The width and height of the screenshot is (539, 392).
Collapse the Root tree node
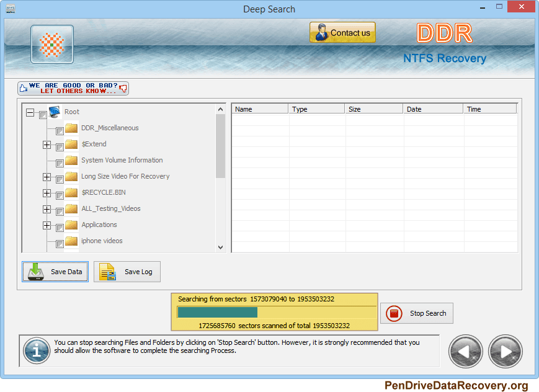point(30,112)
